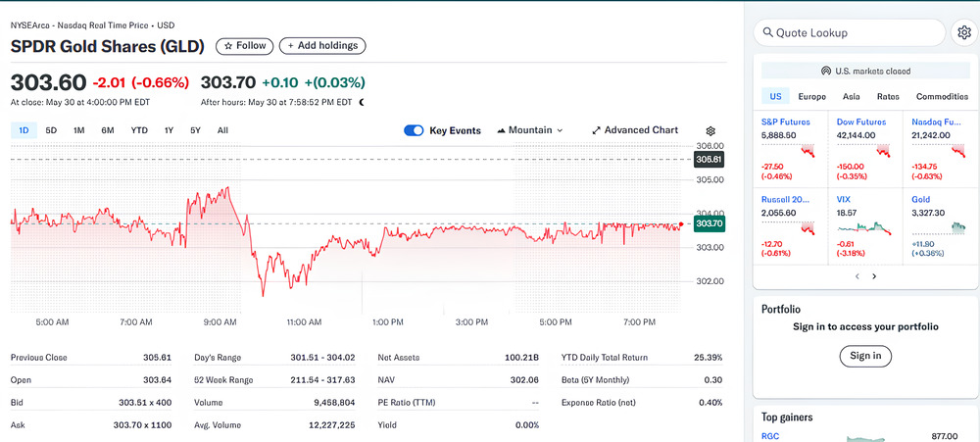
Task: Go to previous market carousel page
Action: coord(857,276)
